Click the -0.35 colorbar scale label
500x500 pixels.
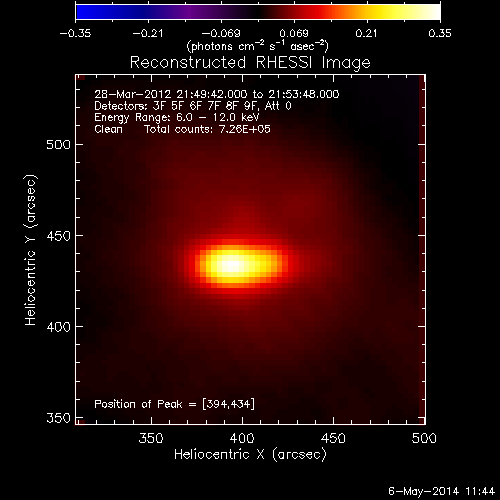point(75,33)
